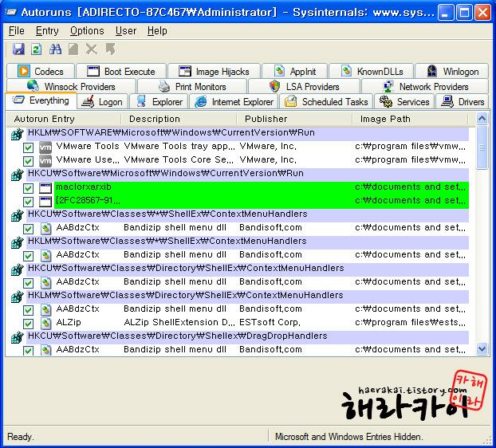The height and width of the screenshot is (448, 496).
Task: Select HKLM Software Microsoft CurrentVersion Run key row
Action: point(248,133)
